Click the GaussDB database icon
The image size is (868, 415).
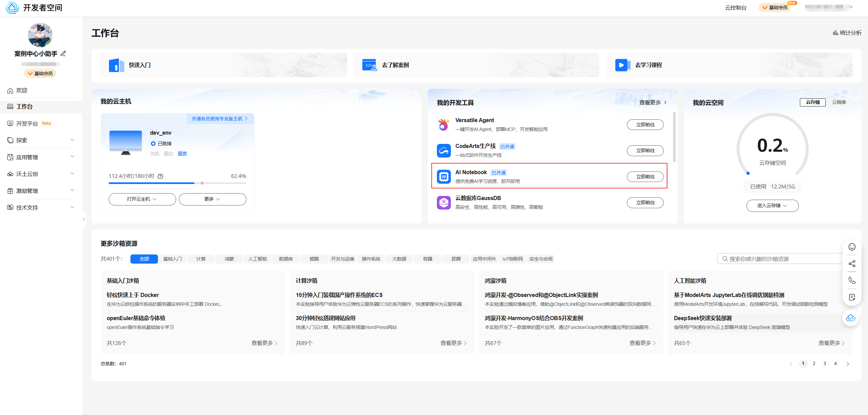pos(444,203)
